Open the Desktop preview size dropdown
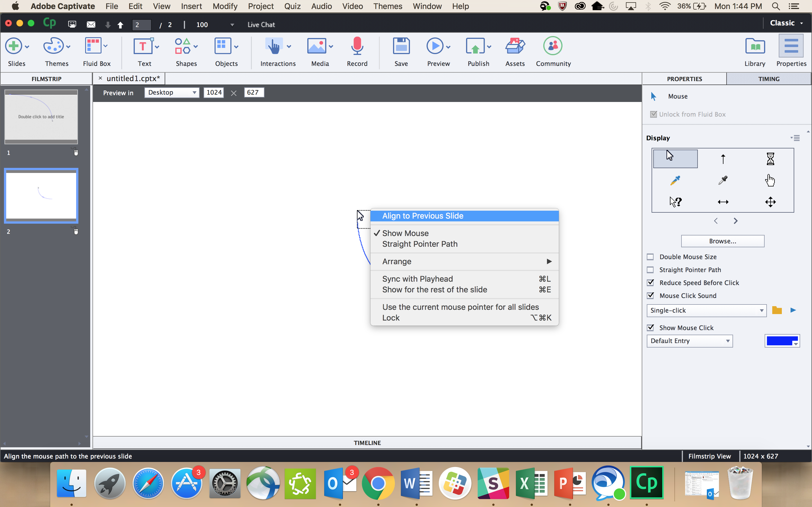Image resolution: width=812 pixels, height=507 pixels. [172, 92]
